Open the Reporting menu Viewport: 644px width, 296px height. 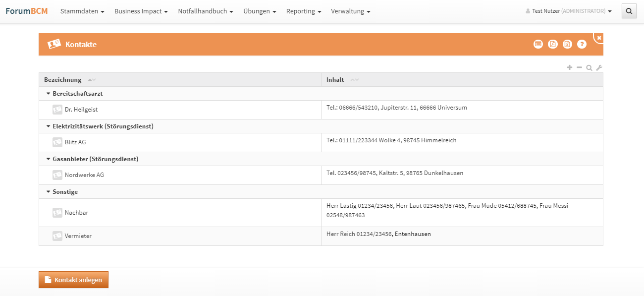click(x=304, y=11)
